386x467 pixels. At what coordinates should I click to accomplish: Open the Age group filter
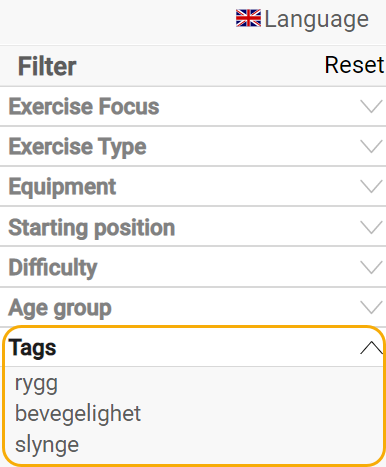193,307
